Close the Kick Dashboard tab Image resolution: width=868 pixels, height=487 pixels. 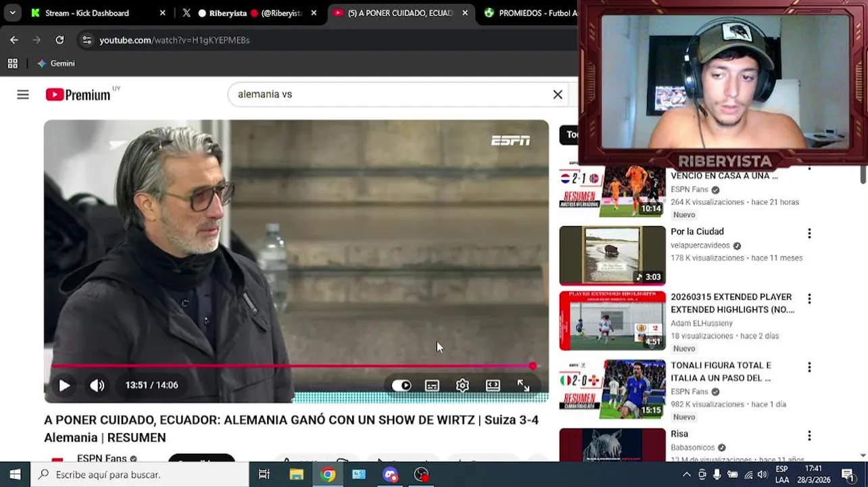pos(162,13)
